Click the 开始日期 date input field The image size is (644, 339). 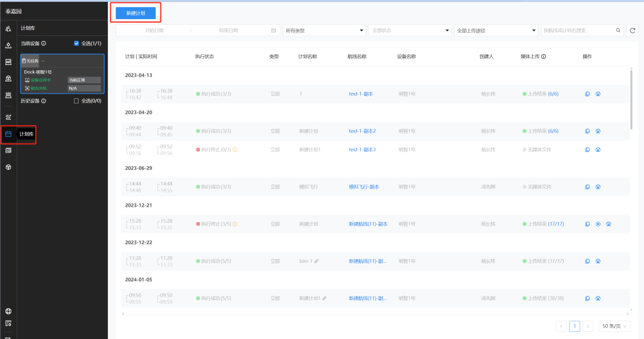coord(154,30)
